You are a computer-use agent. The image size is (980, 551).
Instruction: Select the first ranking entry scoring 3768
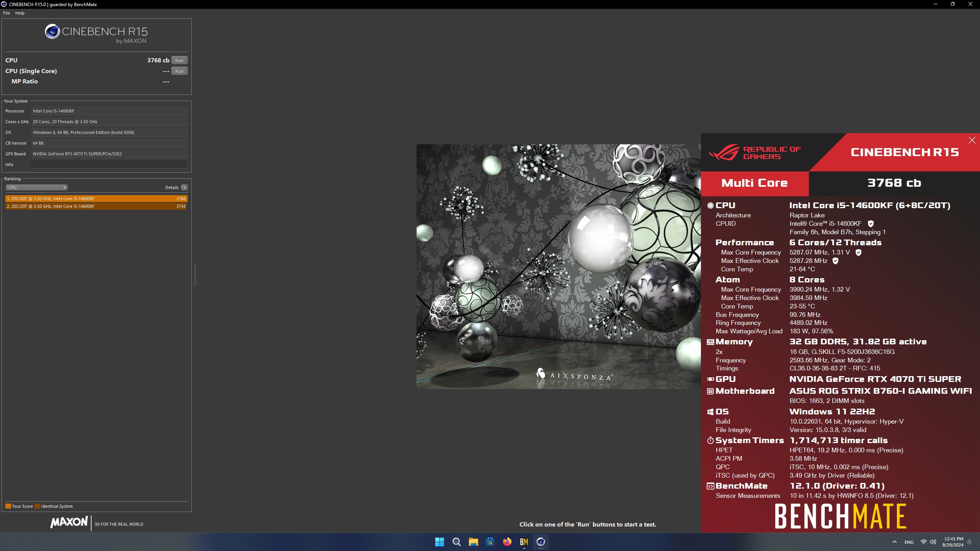pyautogui.click(x=96, y=199)
